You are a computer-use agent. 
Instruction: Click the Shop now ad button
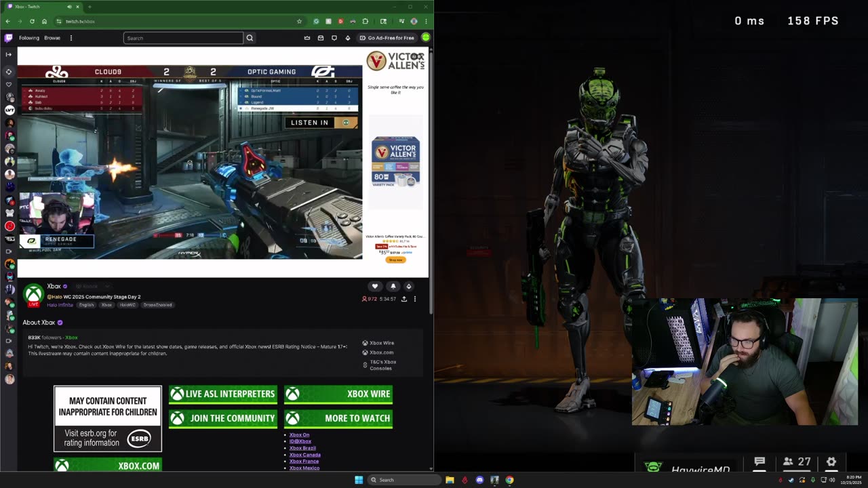click(x=395, y=260)
